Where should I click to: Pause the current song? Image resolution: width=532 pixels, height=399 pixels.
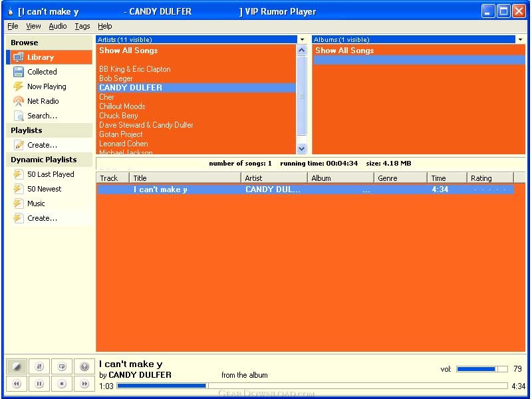click(x=39, y=384)
